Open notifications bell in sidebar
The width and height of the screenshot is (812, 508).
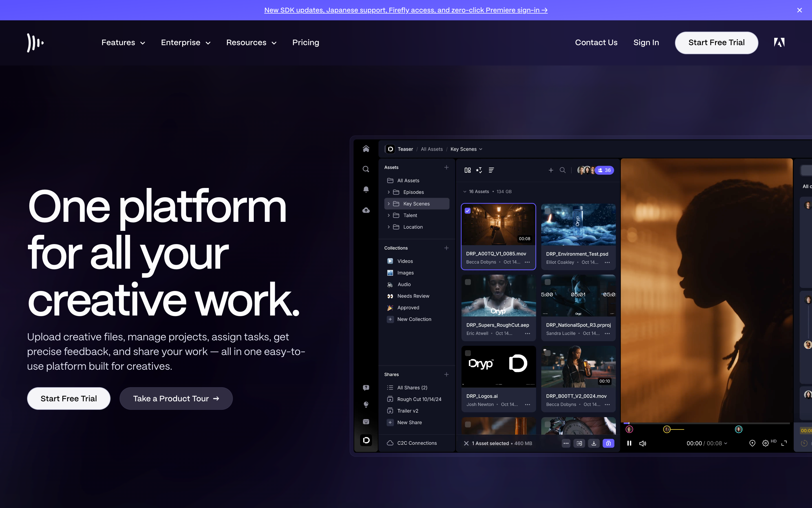pyautogui.click(x=366, y=189)
